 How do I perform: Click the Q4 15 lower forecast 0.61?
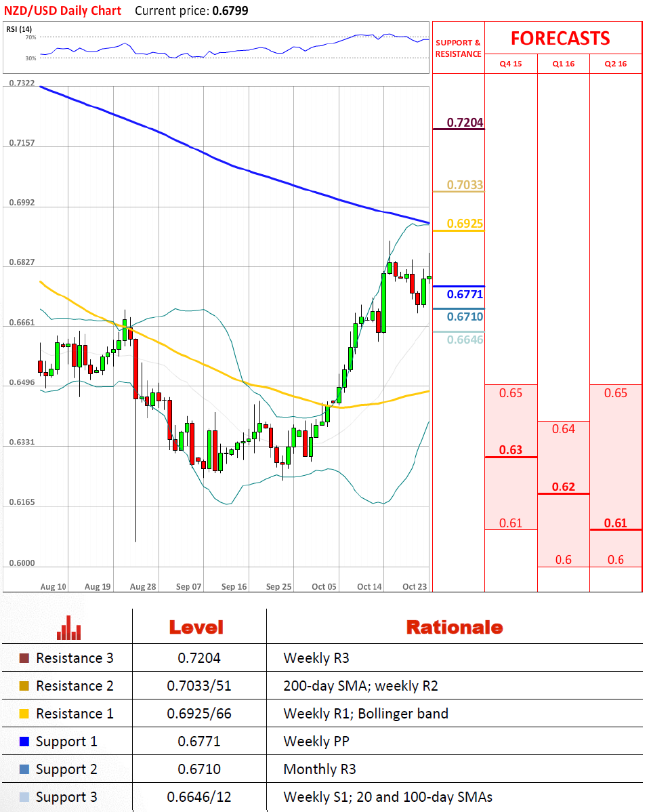511,523
